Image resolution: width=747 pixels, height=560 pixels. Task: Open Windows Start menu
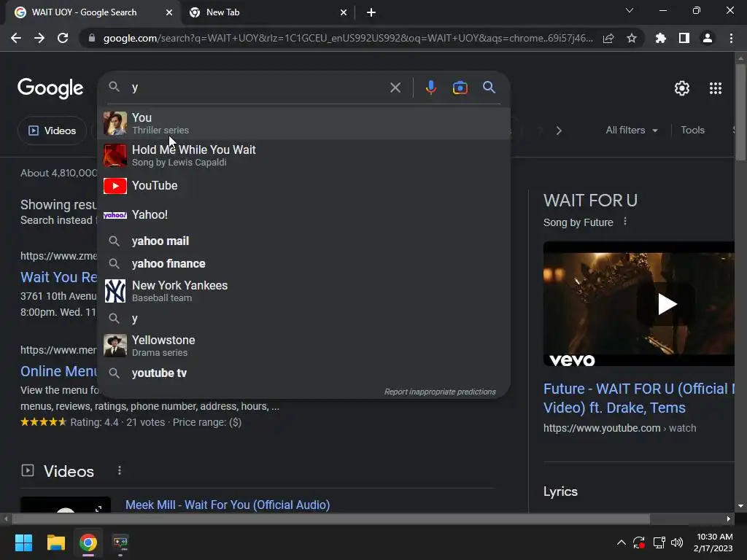23,542
